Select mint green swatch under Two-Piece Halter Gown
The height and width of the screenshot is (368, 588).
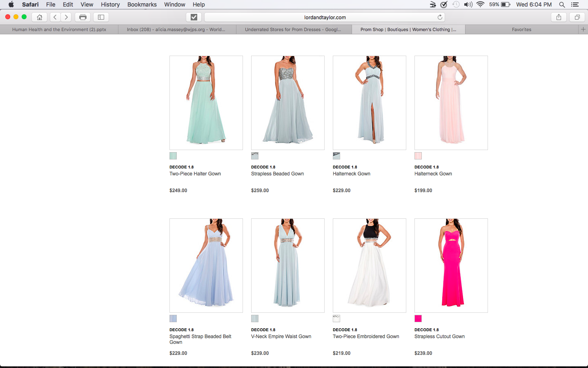(x=173, y=156)
